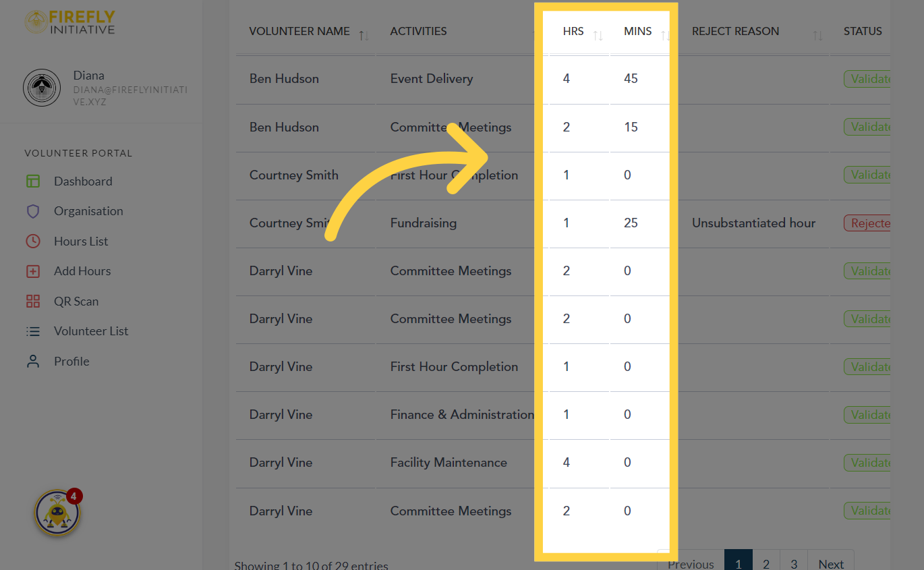
Task: Sort table by MINS column
Action: pos(666,35)
